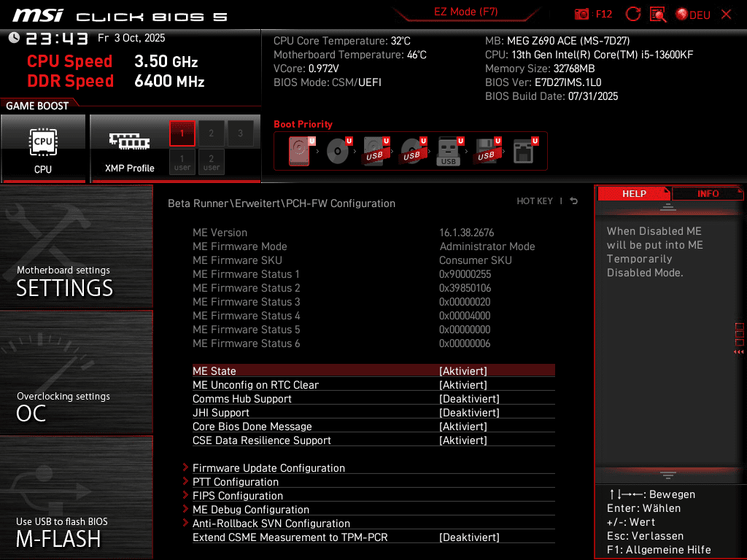Select the USB floppy boot device icon
The width and height of the screenshot is (747, 560).
point(487,151)
